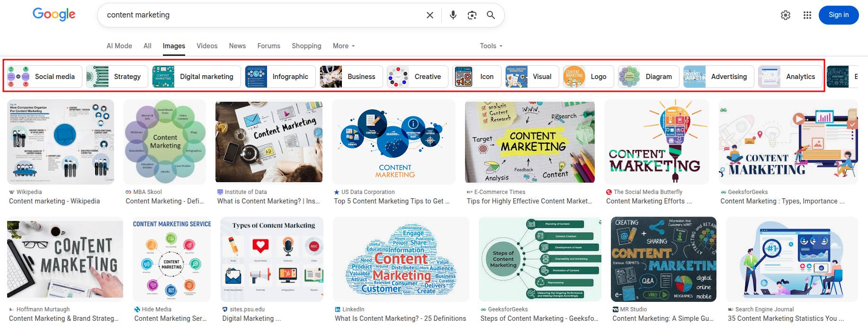Screen dimensions: 868x326
Task: Open 'Content marketing - Wikipedia' link
Action: click(x=54, y=201)
